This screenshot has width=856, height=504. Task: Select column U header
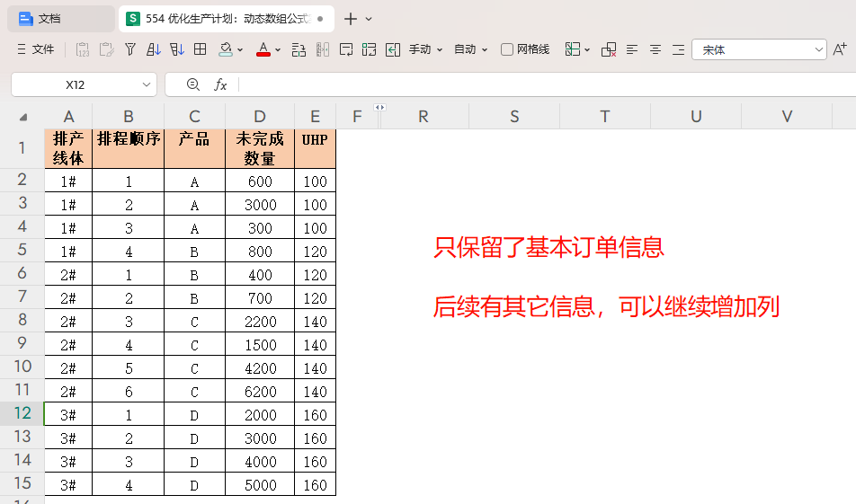[696, 116]
